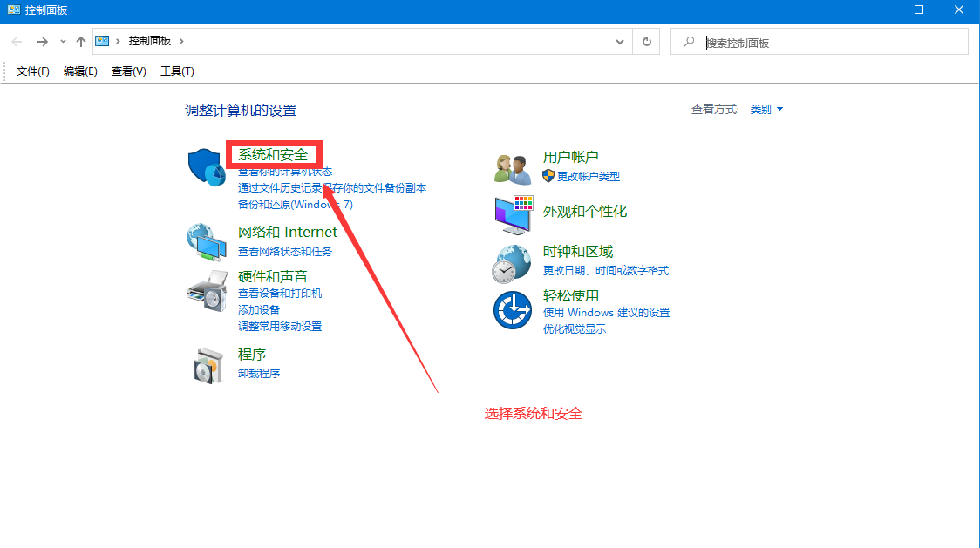Click the Up one level arrow
980x548 pixels.
pyautogui.click(x=80, y=42)
